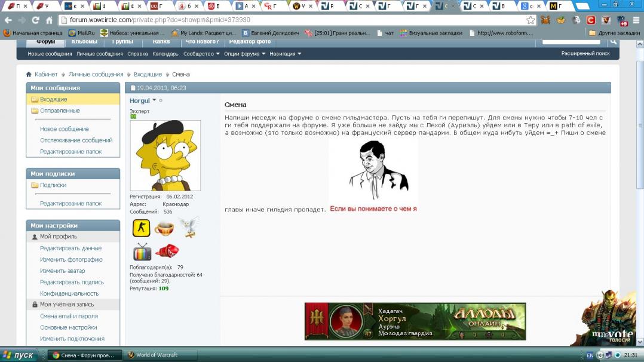Image resolution: width=644 pixels, height=362 pixels.
Task: Click the white owl award icon
Action: coord(188,227)
